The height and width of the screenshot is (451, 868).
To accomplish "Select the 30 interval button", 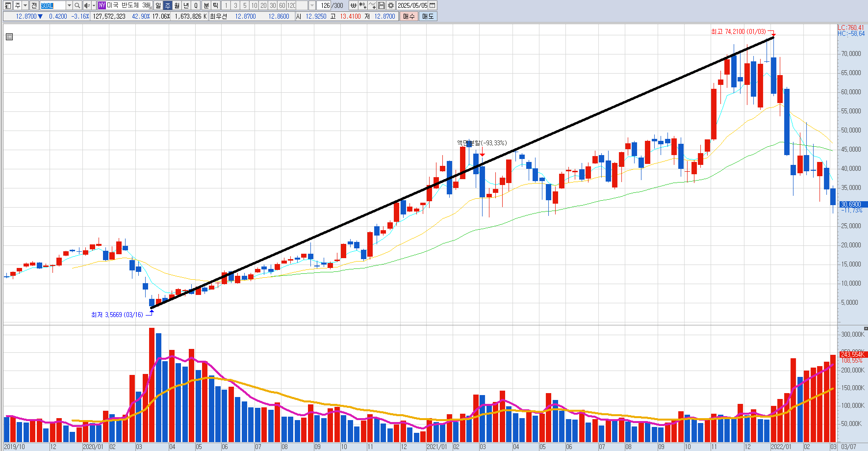I will pyautogui.click(x=273, y=5).
